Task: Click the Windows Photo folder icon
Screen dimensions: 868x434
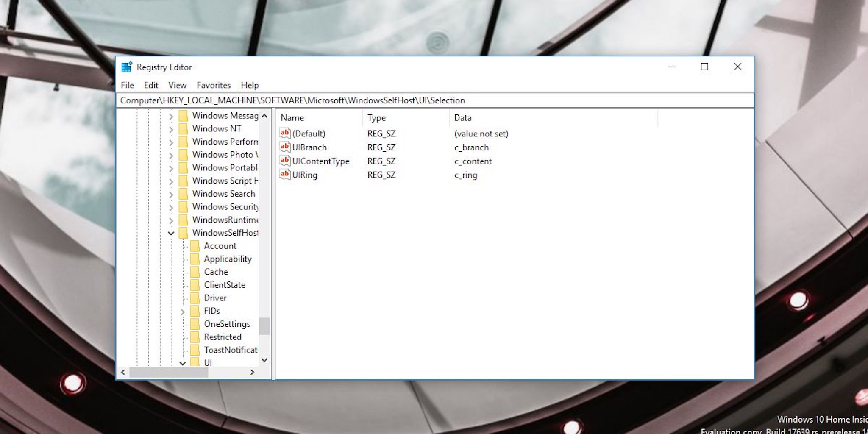Action: [x=183, y=155]
